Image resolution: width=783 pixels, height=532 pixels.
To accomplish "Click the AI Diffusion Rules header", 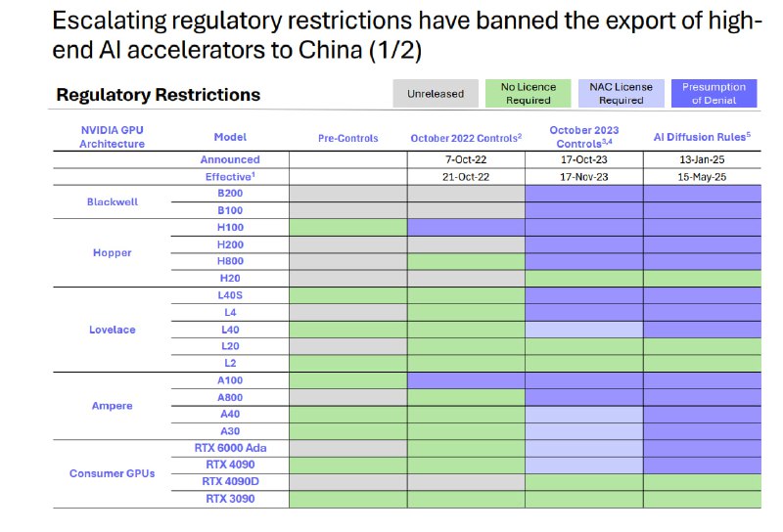I will tap(702, 137).
